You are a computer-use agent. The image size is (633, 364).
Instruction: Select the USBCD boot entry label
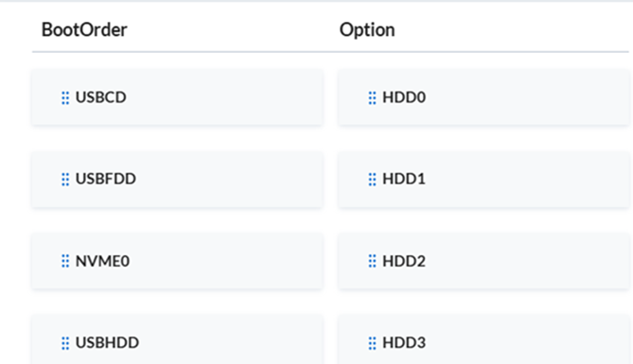101,97
